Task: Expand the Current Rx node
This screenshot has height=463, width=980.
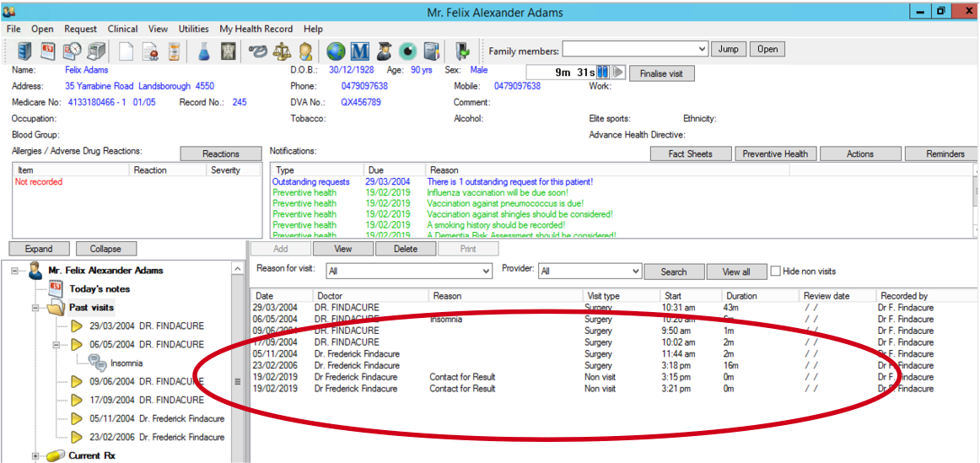Action: coord(35,455)
